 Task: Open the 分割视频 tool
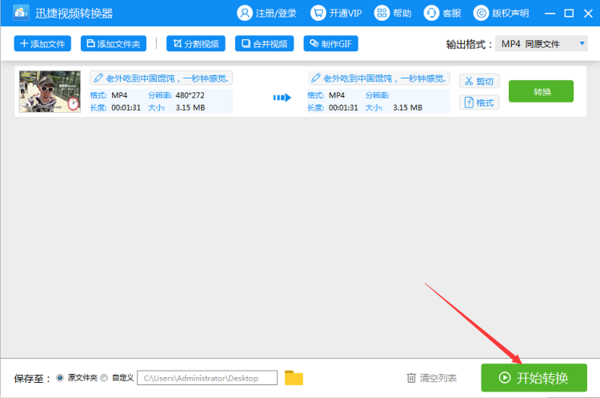[196, 44]
